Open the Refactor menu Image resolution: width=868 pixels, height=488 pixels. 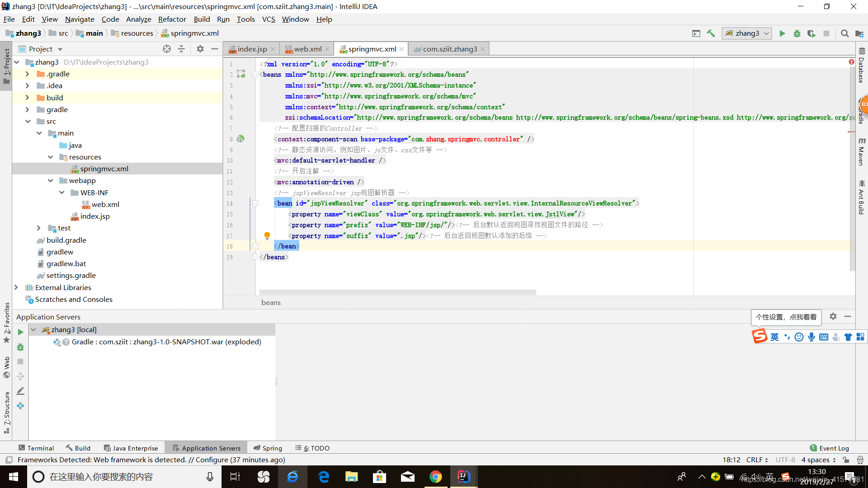(x=172, y=19)
